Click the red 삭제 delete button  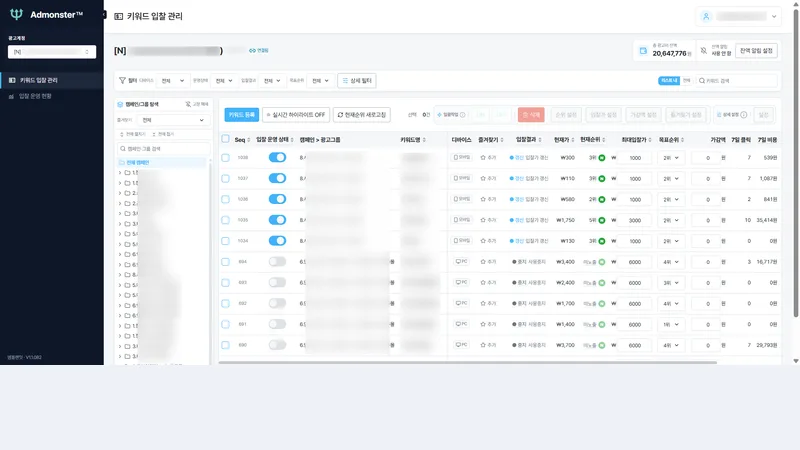pos(531,115)
